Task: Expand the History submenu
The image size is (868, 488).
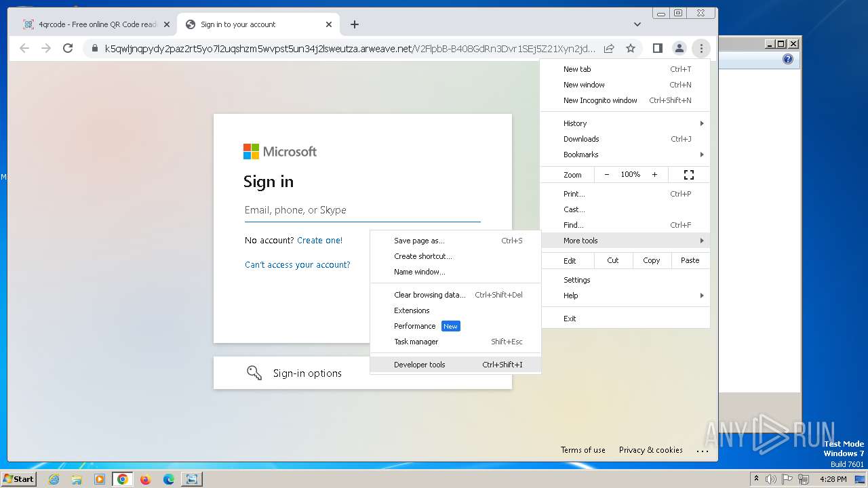Action: click(625, 123)
